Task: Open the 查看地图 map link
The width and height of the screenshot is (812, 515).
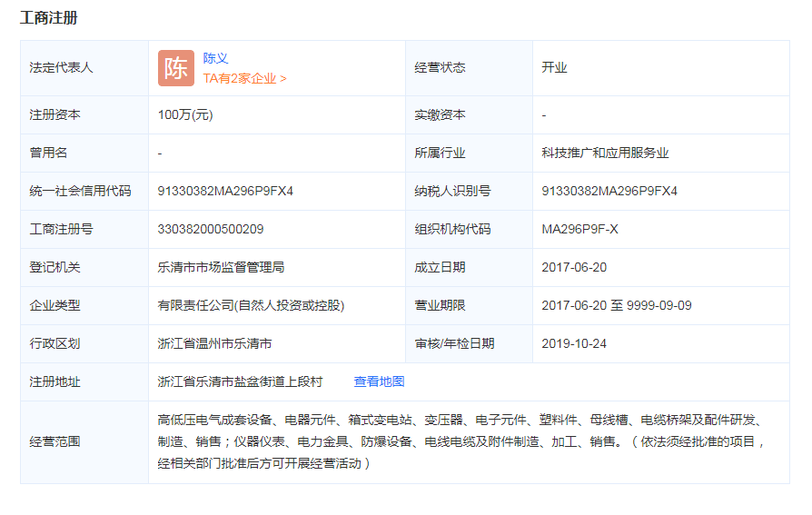Action: coord(379,381)
